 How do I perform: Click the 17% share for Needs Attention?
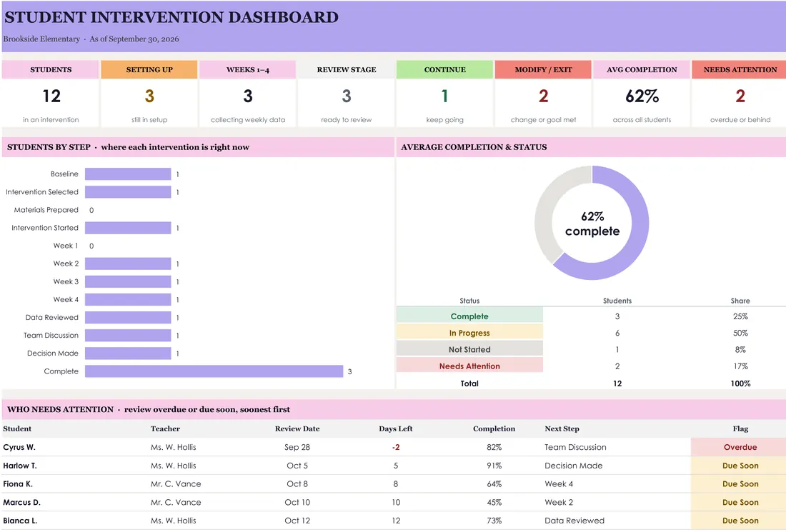[x=740, y=366]
